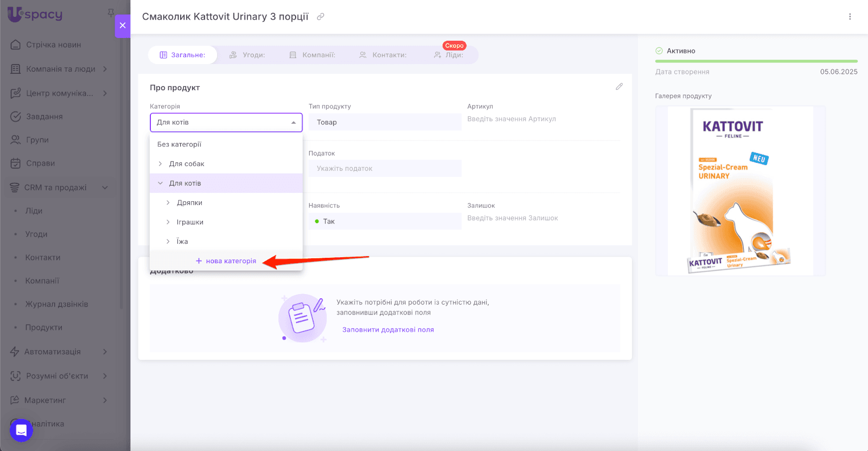Expand Компанія та люди submenu
Image resolution: width=868 pixels, height=451 pixels.
tap(105, 69)
